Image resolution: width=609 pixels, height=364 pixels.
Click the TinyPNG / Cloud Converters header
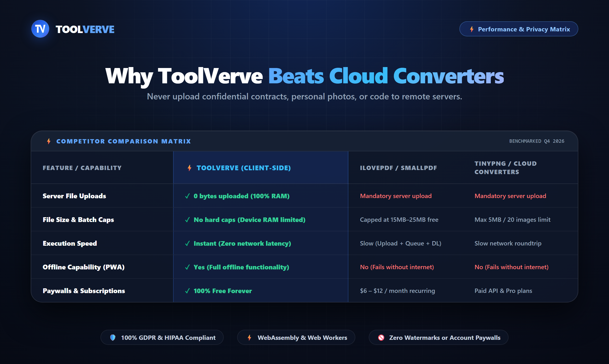click(506, 168)
